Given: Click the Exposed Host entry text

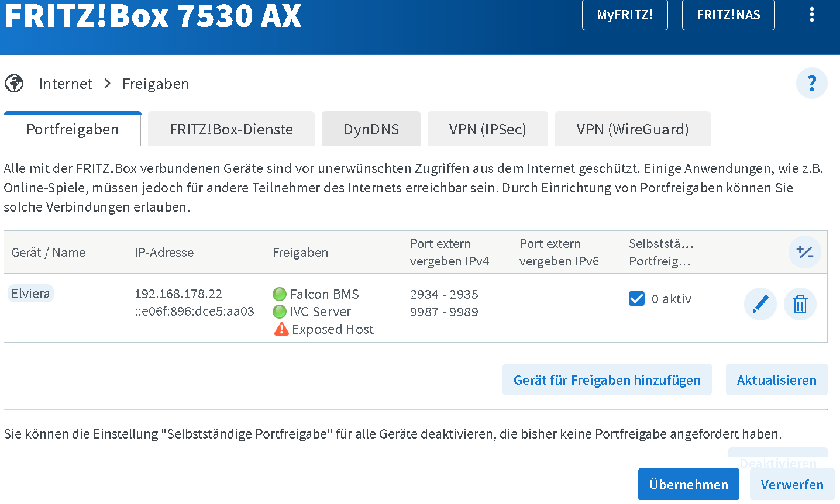Looking at the screenshot, I should (x=333, y=329).
